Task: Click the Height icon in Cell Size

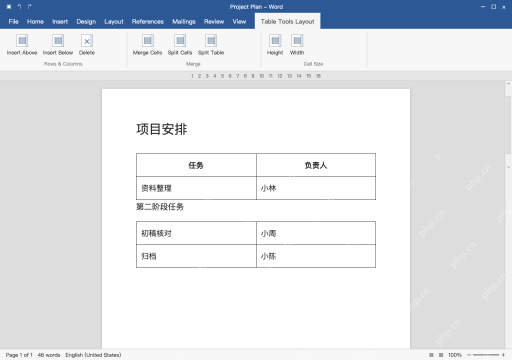Action: pyautogui.click(x=275, y=41)
